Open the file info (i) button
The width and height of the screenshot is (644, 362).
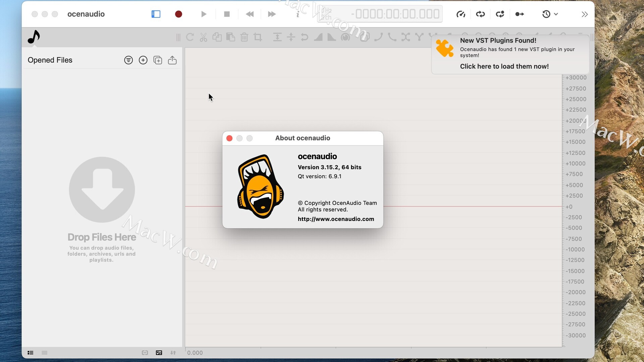[298, 14]
